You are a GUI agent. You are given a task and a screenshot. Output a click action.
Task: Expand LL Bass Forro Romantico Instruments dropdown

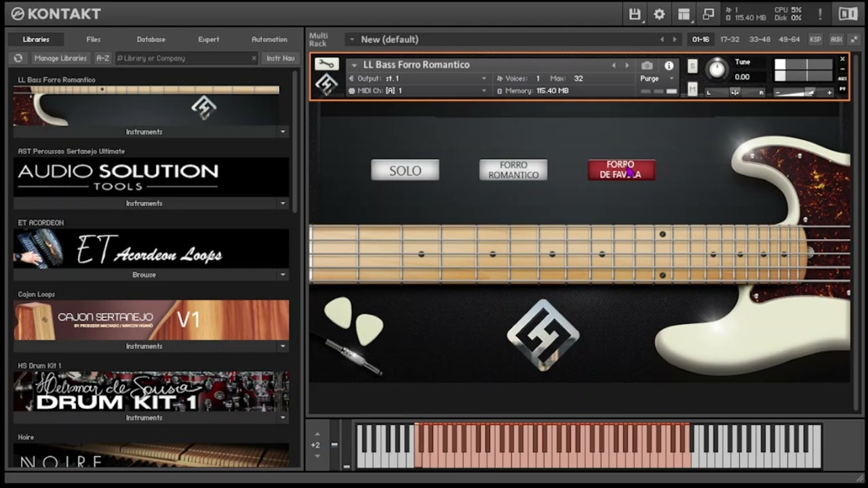(283, 132)
